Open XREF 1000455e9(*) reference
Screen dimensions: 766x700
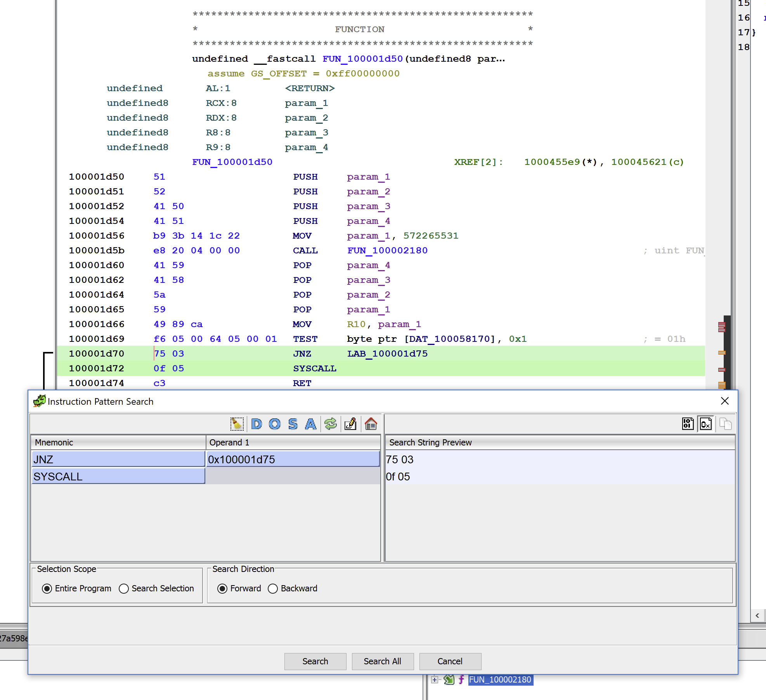pyautogui.click(x=560, y=162)
